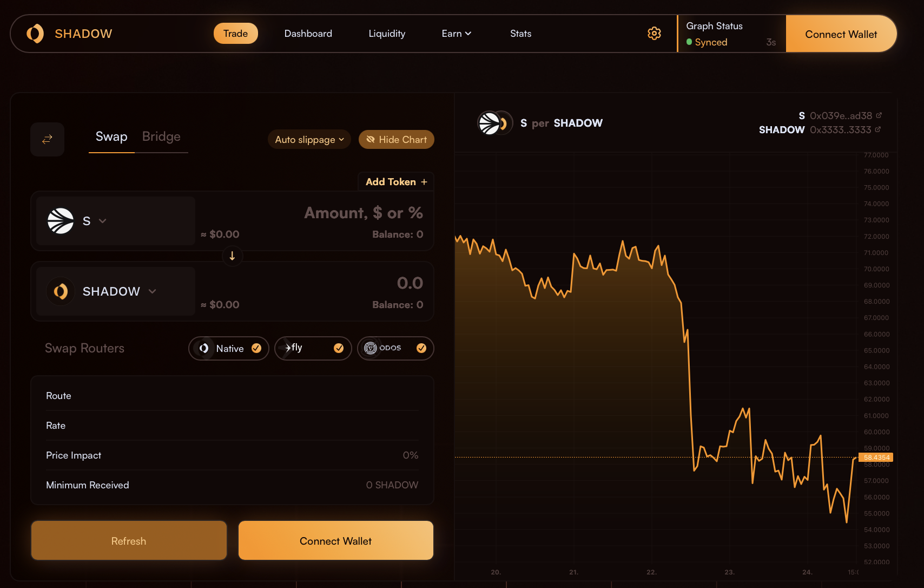Open the SHADOW token selector dropdown

(x=116, y=291)
